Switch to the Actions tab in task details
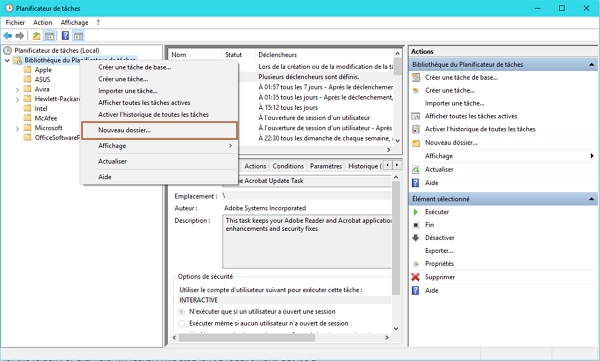The height and width of the screenshot is (361, 600). 255,166
